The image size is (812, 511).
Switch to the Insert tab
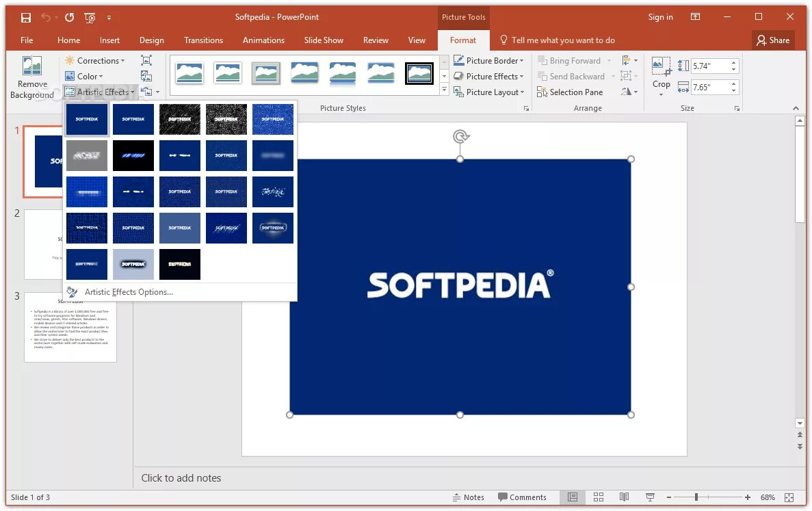(109, 40)
